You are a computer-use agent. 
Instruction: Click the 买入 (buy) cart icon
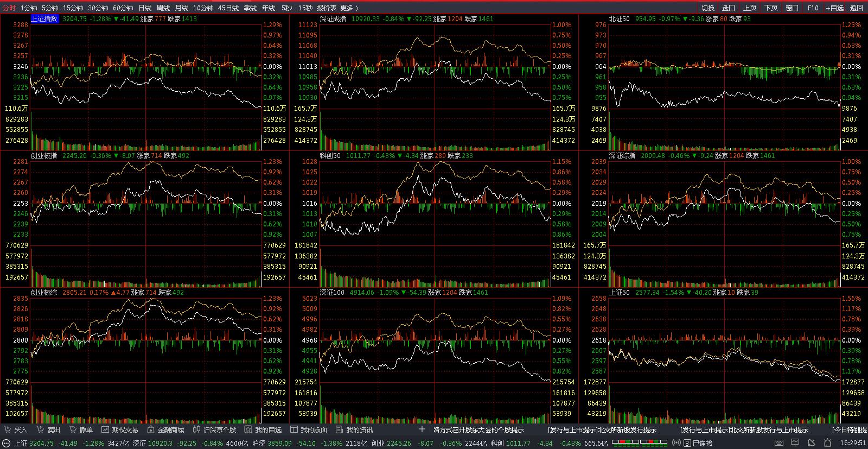(x=7, y=429)
